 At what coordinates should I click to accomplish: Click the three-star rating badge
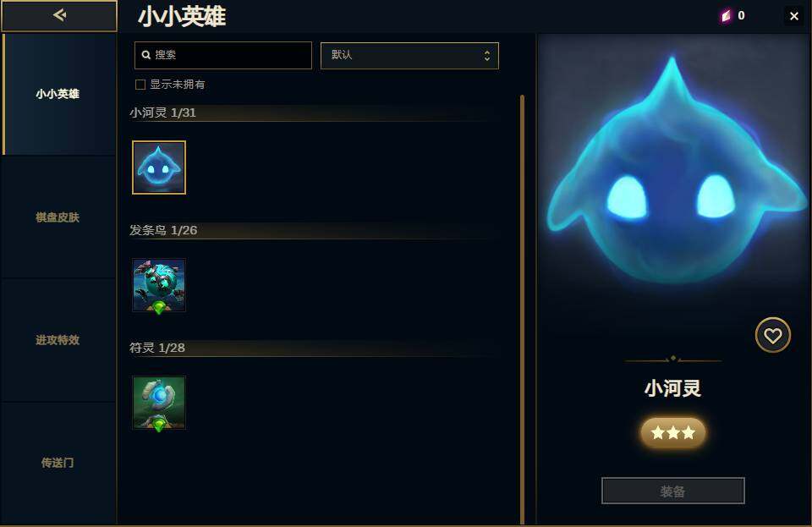click(672, 432)
